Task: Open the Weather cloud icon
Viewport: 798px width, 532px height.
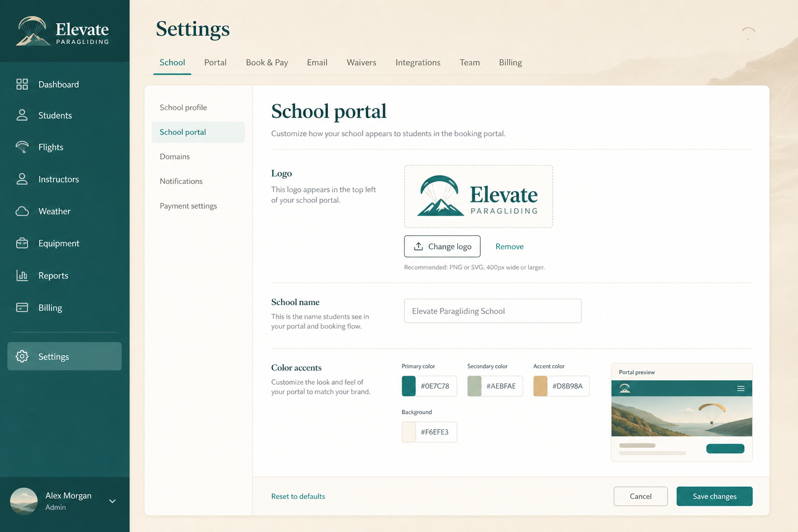Action: [x=22, y=211]
